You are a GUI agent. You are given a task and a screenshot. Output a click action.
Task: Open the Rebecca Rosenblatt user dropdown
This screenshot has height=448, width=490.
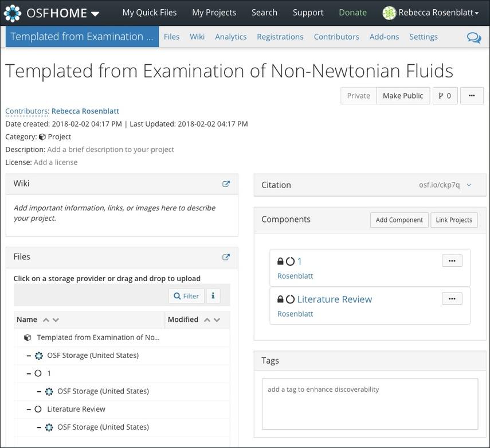[x=438, y=13]
